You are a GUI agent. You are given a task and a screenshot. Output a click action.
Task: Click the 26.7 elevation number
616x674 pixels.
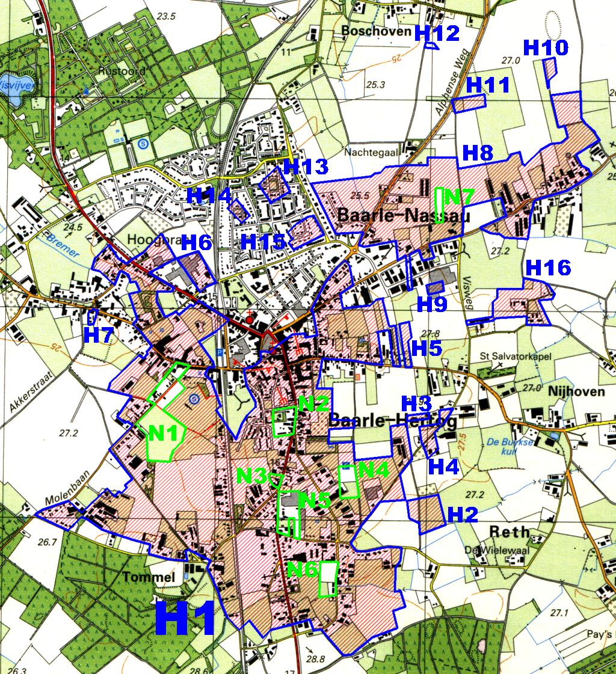[48, 542]
